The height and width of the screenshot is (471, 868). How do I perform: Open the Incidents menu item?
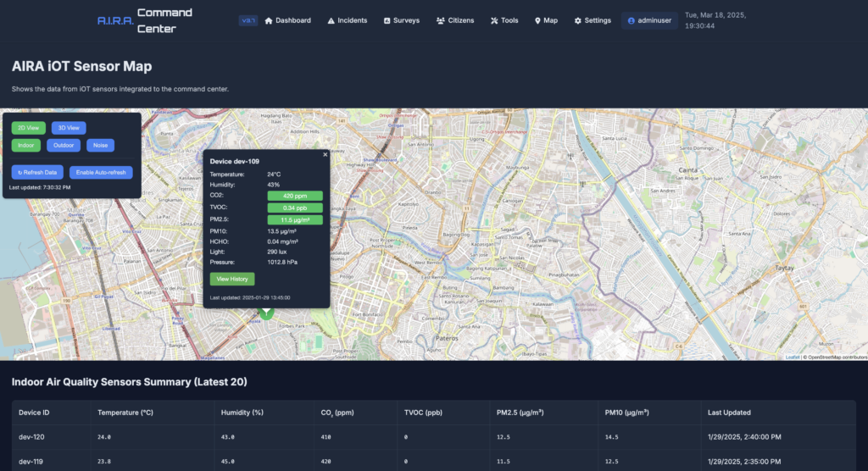pyautogui.click(x=347, y=20)
